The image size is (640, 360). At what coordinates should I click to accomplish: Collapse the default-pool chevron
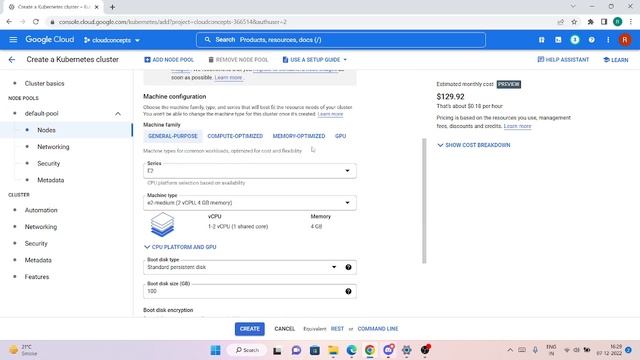118,113
